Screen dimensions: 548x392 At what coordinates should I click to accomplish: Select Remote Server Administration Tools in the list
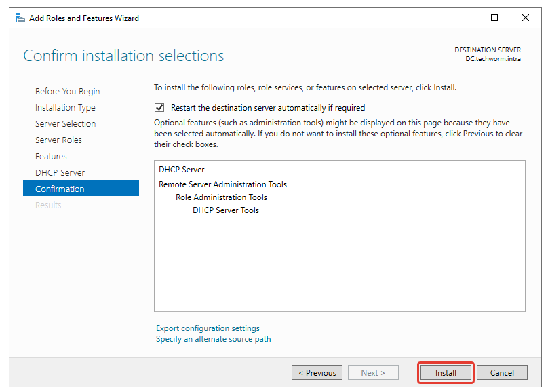(x=222, y=184)
